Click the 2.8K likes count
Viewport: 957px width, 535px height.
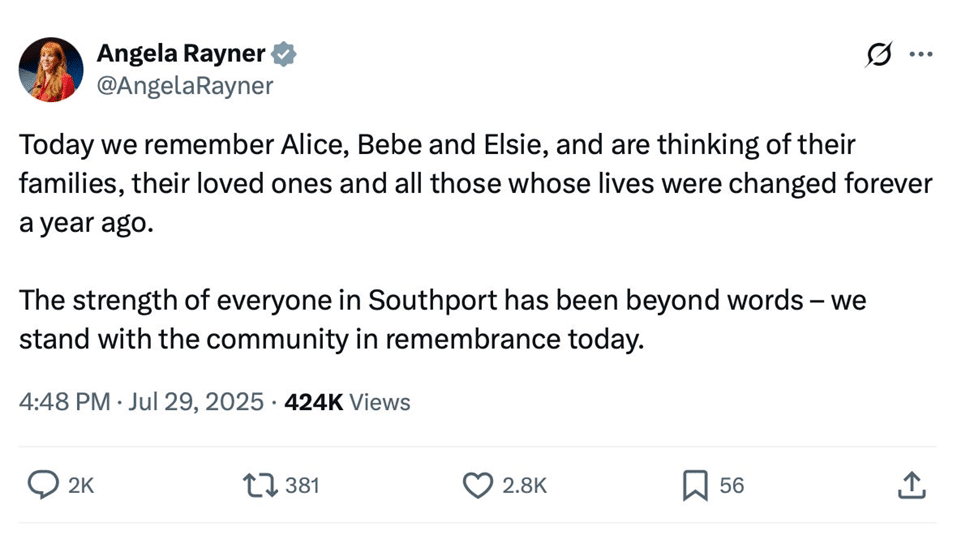524,486
